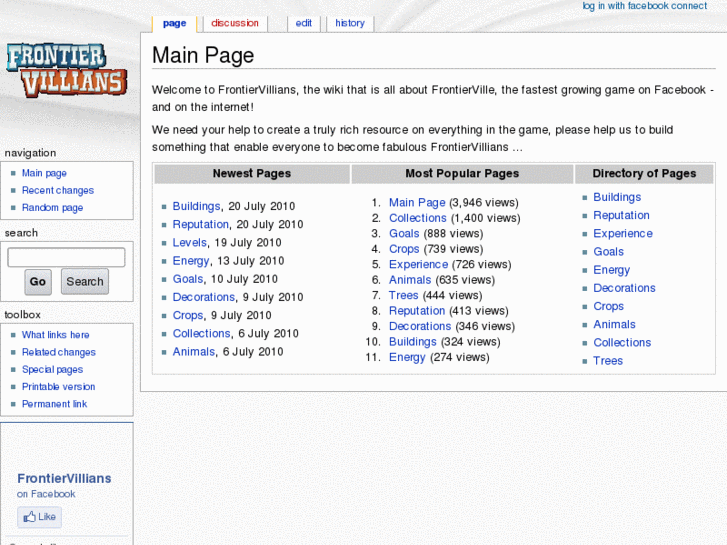Click the Search button
Viewport: 727px width, 545px height.
click(85, 282)
